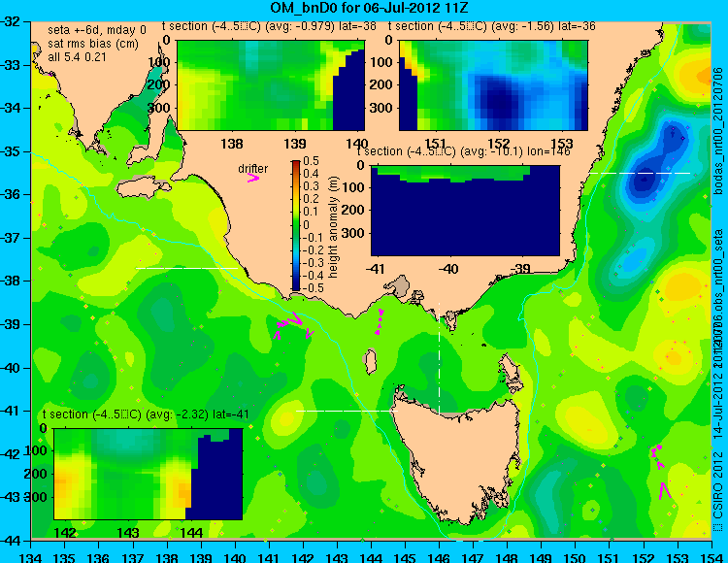The image size is (728, 563).
Task: Click the white dashed section line at lat -36
Action: coord(640,173)
